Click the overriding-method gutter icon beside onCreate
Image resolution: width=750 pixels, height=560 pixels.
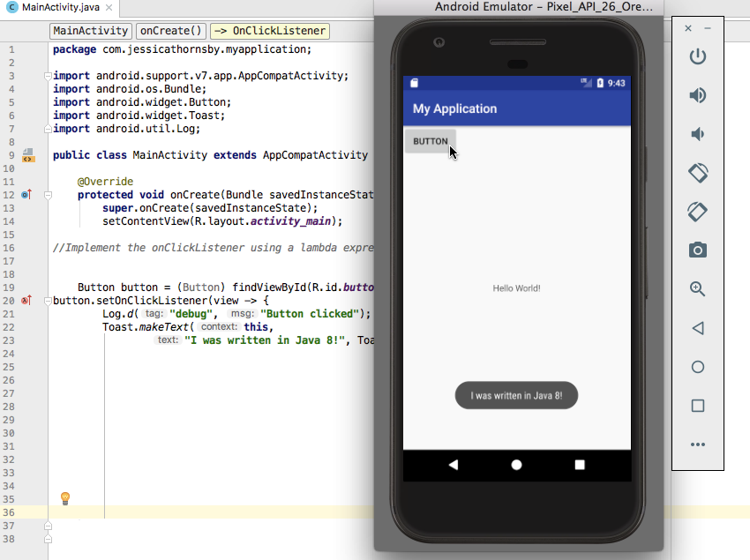(29, 194)
